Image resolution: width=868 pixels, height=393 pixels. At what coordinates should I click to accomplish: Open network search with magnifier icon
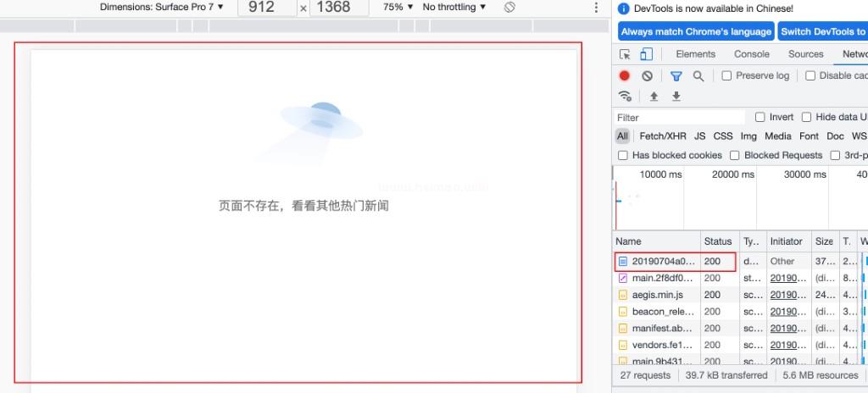698,75
